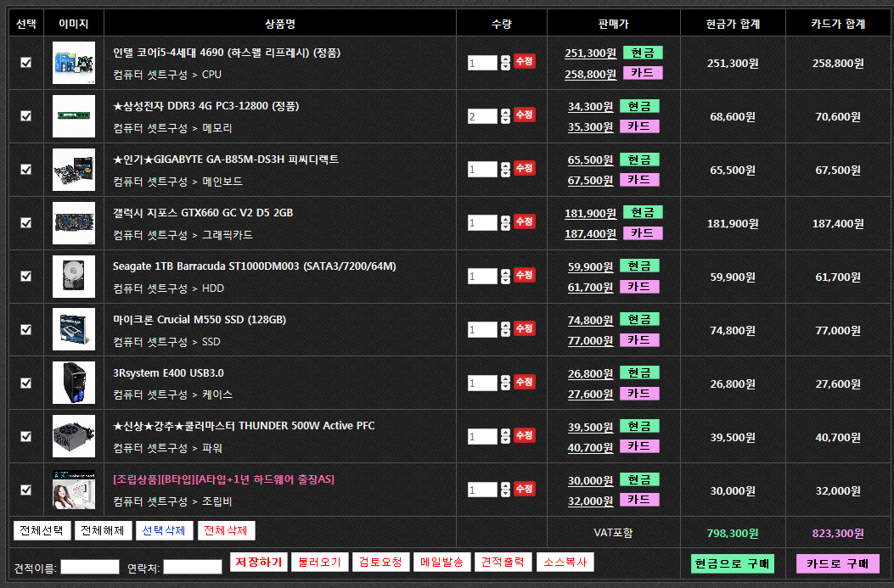Adjust quantity stepper for 3Rsystem E400 case
Screen dimensions: 894x588
(x=505, y=384)
